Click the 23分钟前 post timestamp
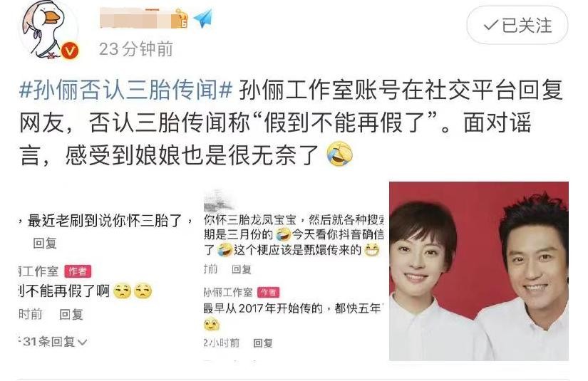The height and width of the screenshot is (381, 588). pyautogui.click(x=135, y=49)
